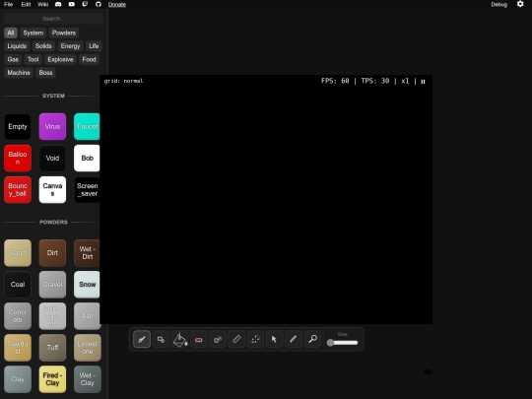Choose the Sawdust powder

[18, 348]
